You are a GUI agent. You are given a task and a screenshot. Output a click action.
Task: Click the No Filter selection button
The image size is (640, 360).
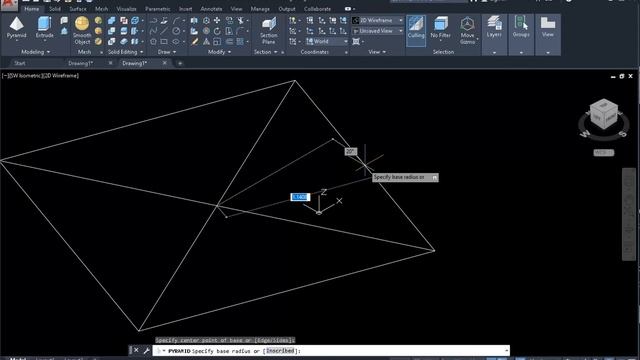point(440,28)
